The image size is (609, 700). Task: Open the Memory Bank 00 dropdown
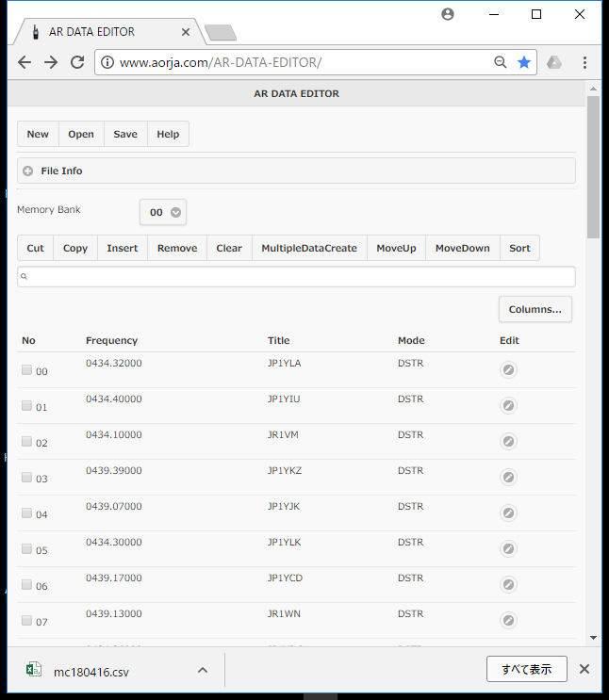[x=163, y=212]
